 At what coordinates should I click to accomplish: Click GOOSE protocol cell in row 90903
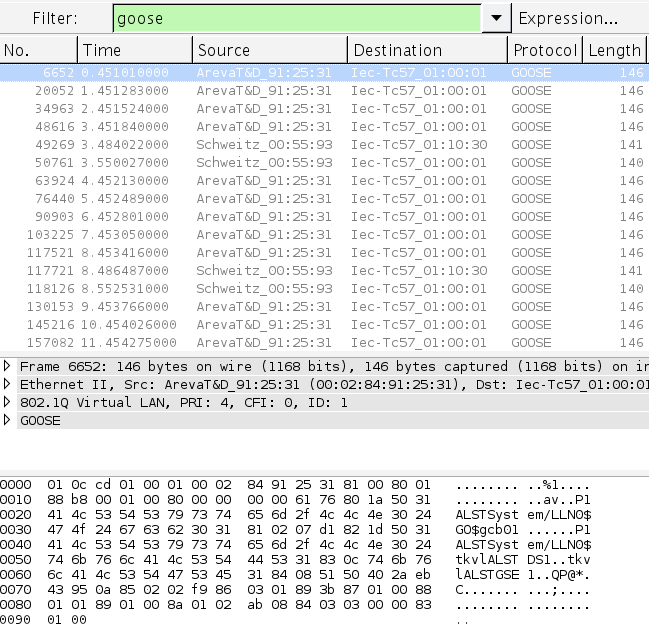[x=531, y=216]
